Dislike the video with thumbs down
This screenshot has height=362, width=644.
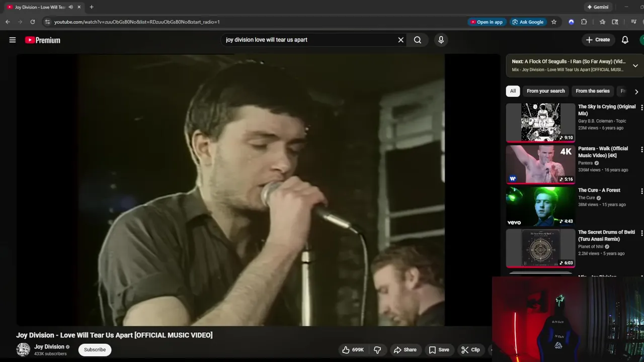click(x=377, y=349)
